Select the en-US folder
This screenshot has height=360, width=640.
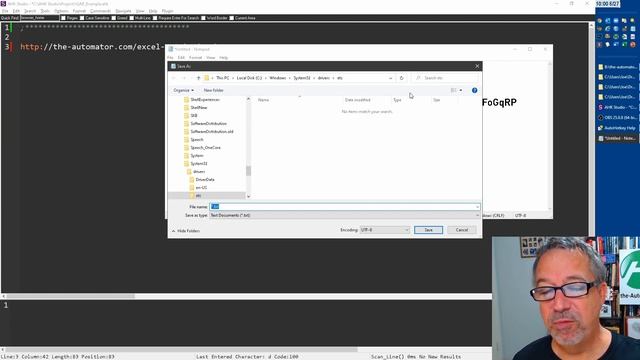click(201, 188)
